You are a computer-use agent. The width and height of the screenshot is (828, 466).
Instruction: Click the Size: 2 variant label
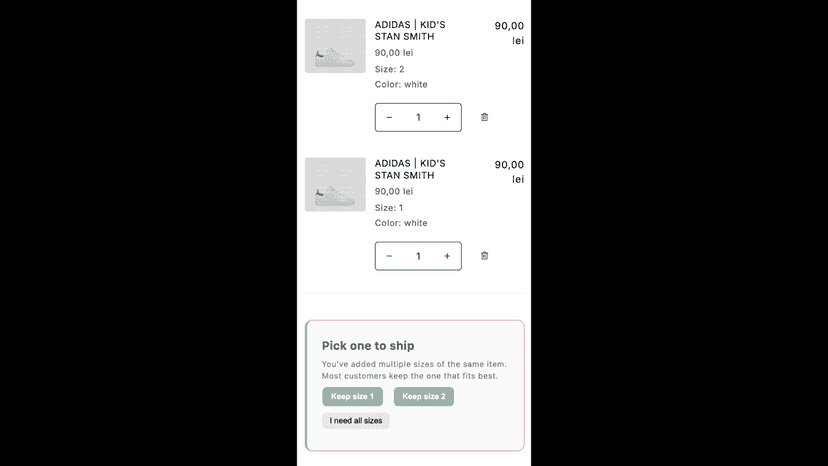[x=389, y=69]
